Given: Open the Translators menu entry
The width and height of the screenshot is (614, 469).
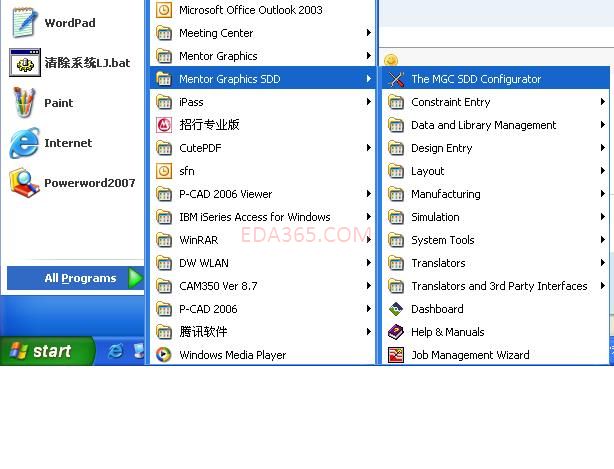Looking at the screenshot, I should 496,263.
